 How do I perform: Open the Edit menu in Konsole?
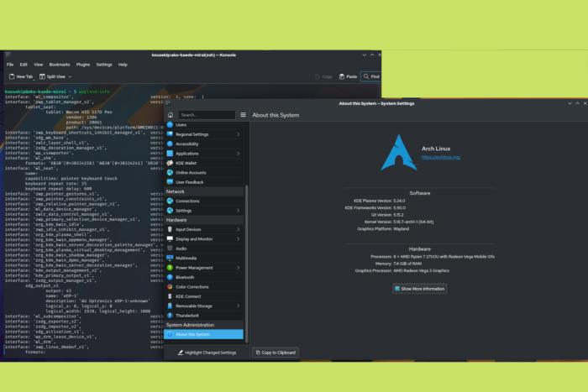24,65
